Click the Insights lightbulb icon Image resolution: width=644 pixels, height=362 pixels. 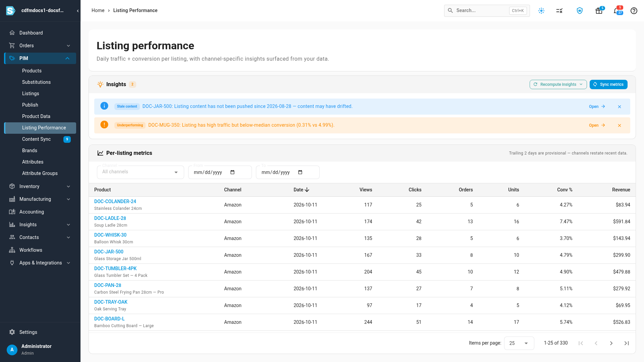click(100, 84)
